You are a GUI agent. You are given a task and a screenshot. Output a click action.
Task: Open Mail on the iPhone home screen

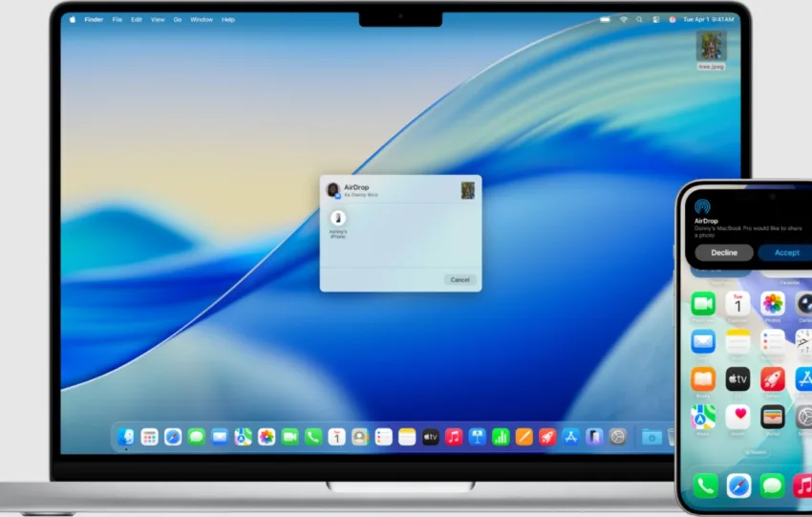[x=703, y=342]
